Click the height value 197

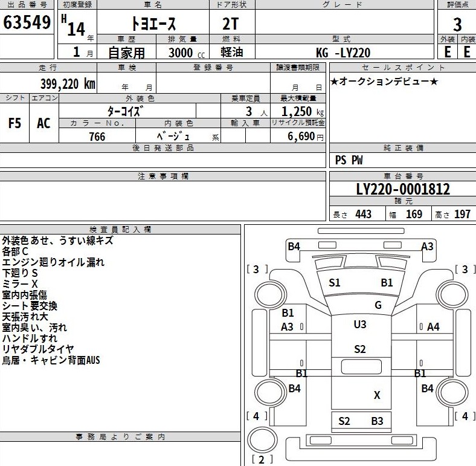click(x=462, y=215)
